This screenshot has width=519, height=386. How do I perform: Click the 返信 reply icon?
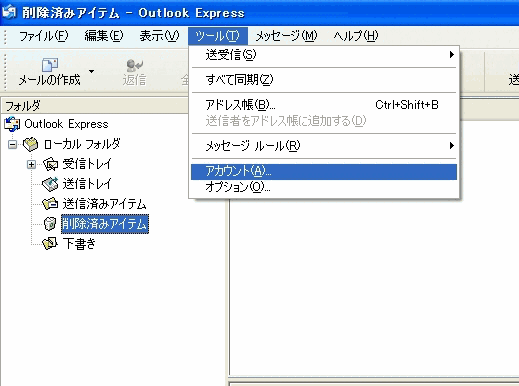[135, 65]
